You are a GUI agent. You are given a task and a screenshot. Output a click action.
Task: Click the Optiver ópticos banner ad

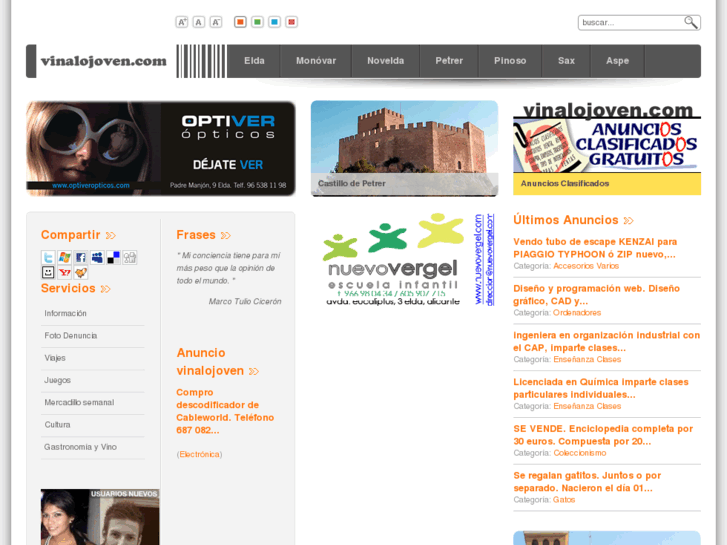(160, 148)
